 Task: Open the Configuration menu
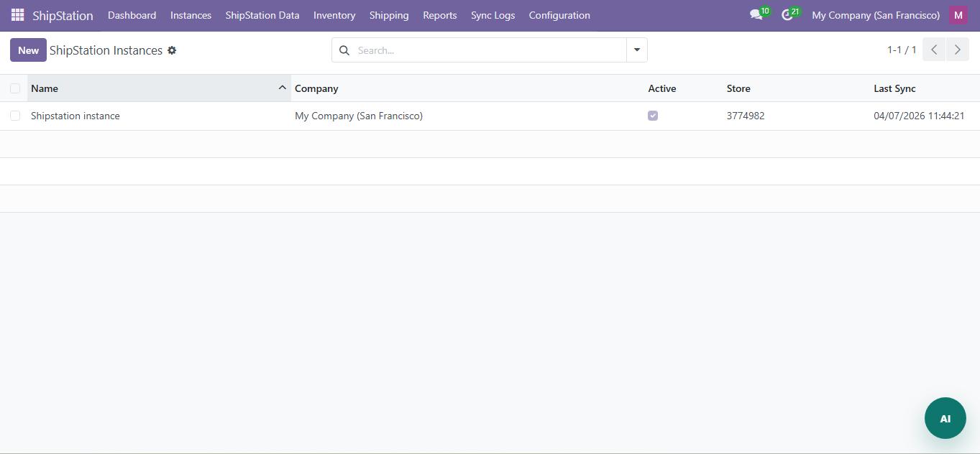pos(559,14)
